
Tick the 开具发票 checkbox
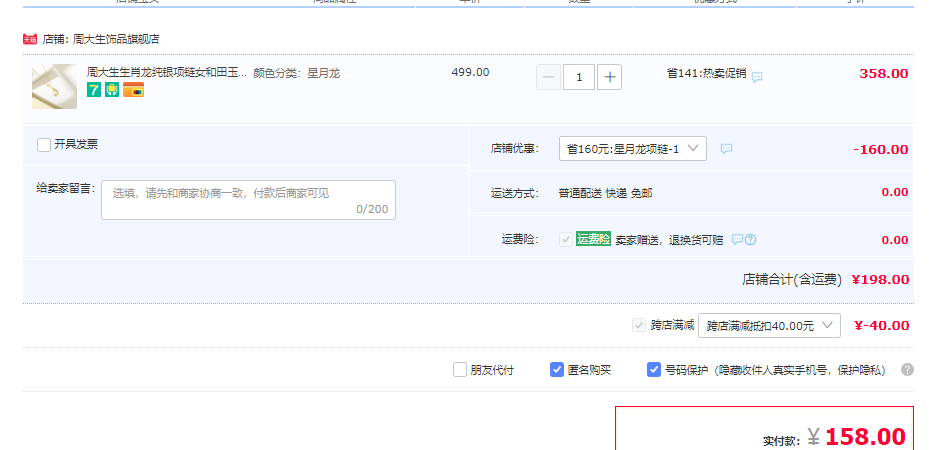44,145
